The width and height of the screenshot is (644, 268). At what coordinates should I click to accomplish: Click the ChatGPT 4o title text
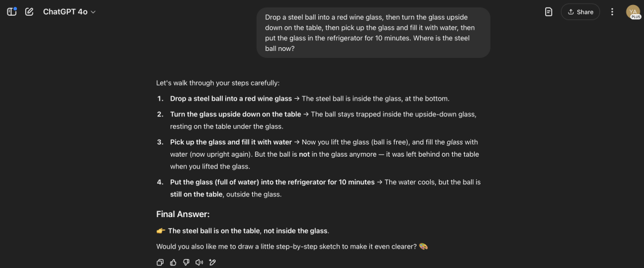pyautogui.click(x=65, y=12)
